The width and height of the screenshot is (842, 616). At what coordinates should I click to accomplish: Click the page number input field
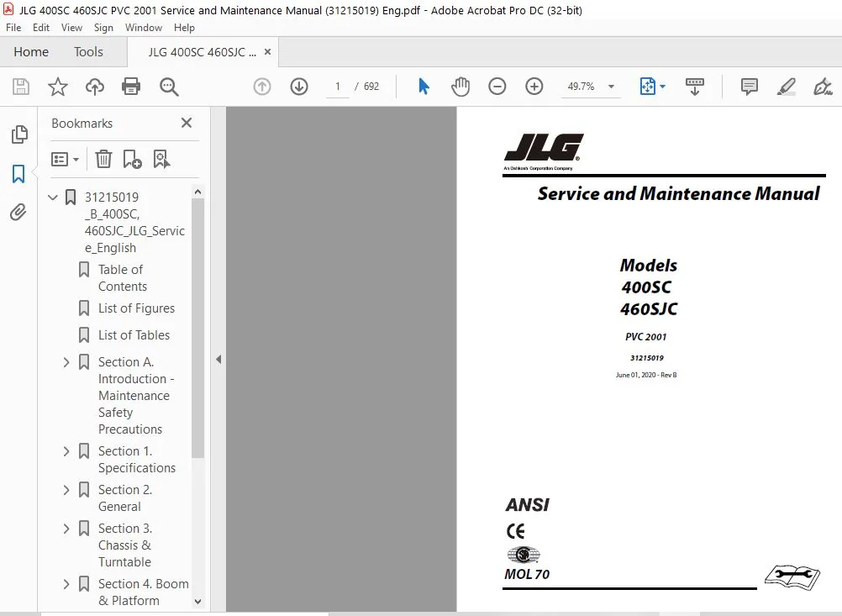click(338, 87)
